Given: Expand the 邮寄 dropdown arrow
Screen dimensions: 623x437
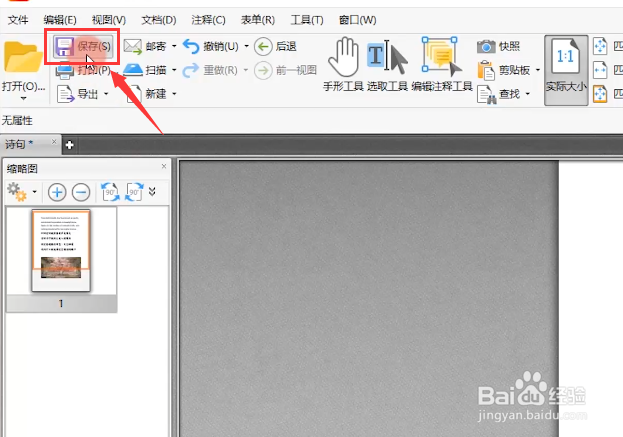Looking at the screenshot, I should pyautogui.click(x=174, y=46).
